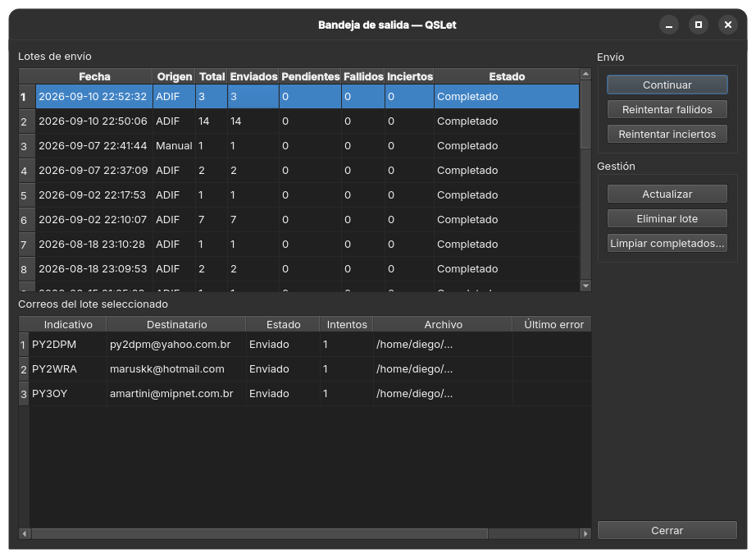The height and width of the screenshot is (558, 756).
Task: Click Eliminar lote
Action: coord(667,218)
